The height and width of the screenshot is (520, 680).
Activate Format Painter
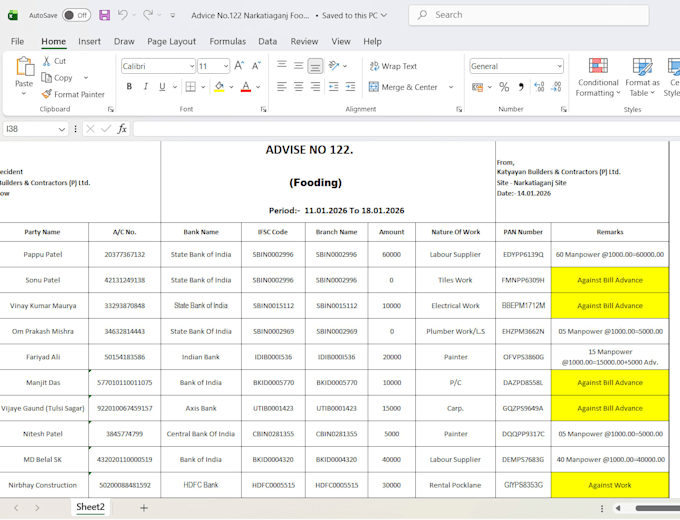tap(73, 94)
